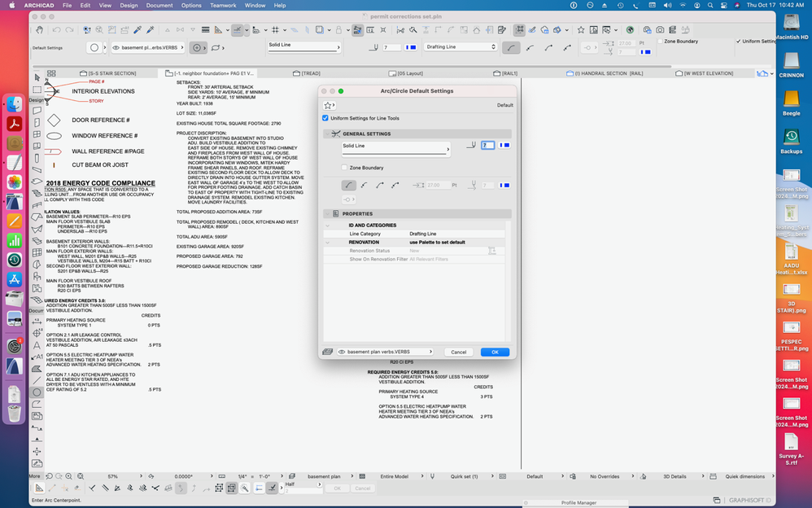Select the Pan hand tool in toolbar

coord(39,30)
